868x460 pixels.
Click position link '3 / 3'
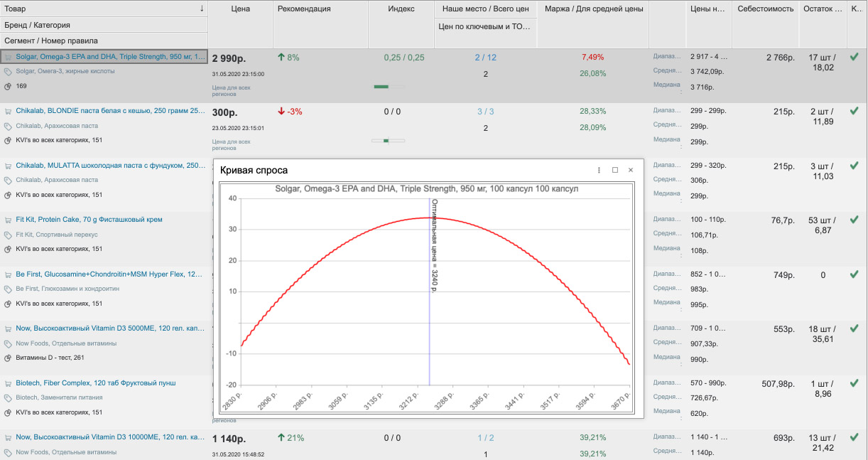tap(486, 112)
